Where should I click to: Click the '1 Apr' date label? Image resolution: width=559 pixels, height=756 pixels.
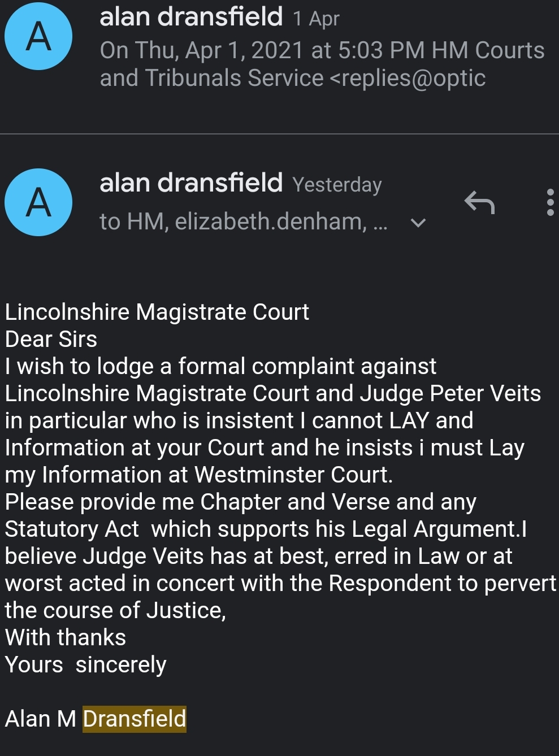(316, 19)
